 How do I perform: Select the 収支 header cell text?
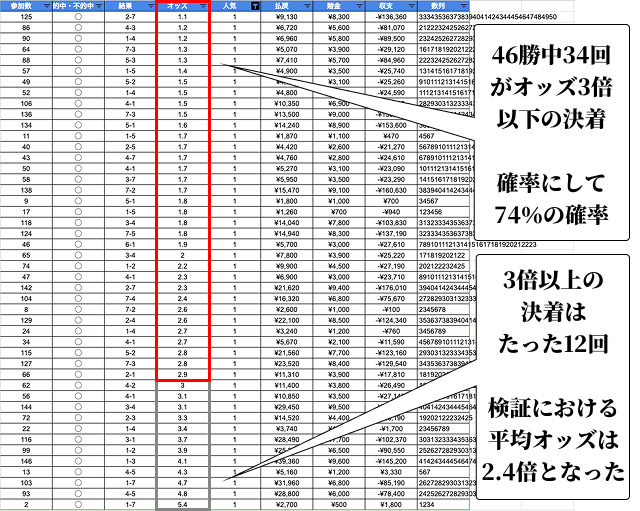(386, 6)
